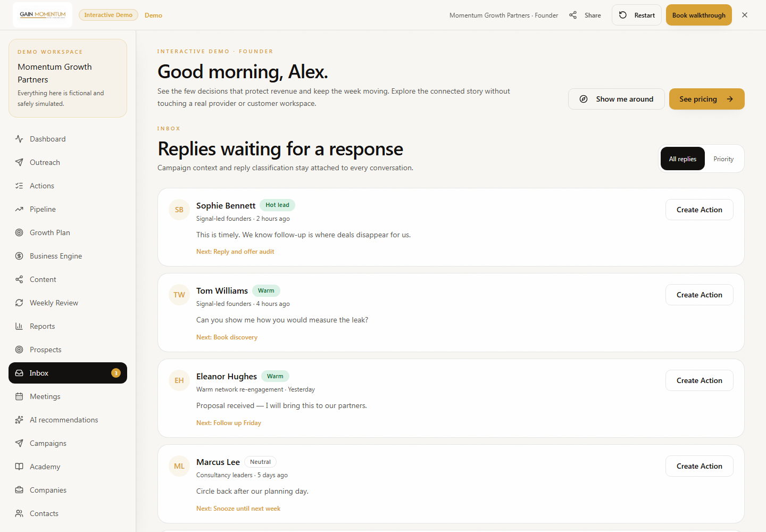Create Action for Marcus Lee
Image resolution: width=766 pixels, height=532 pixels.
(x=700, y=466)
